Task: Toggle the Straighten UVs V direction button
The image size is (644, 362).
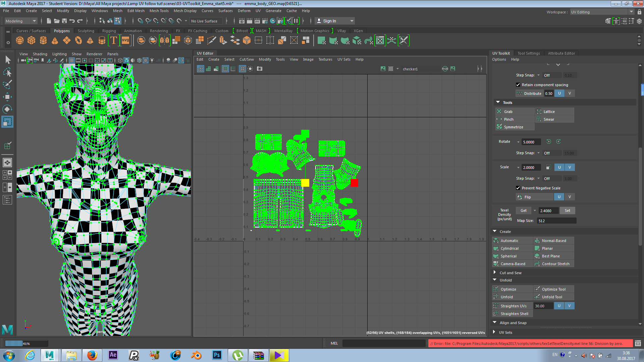Action: coord(569,306)
